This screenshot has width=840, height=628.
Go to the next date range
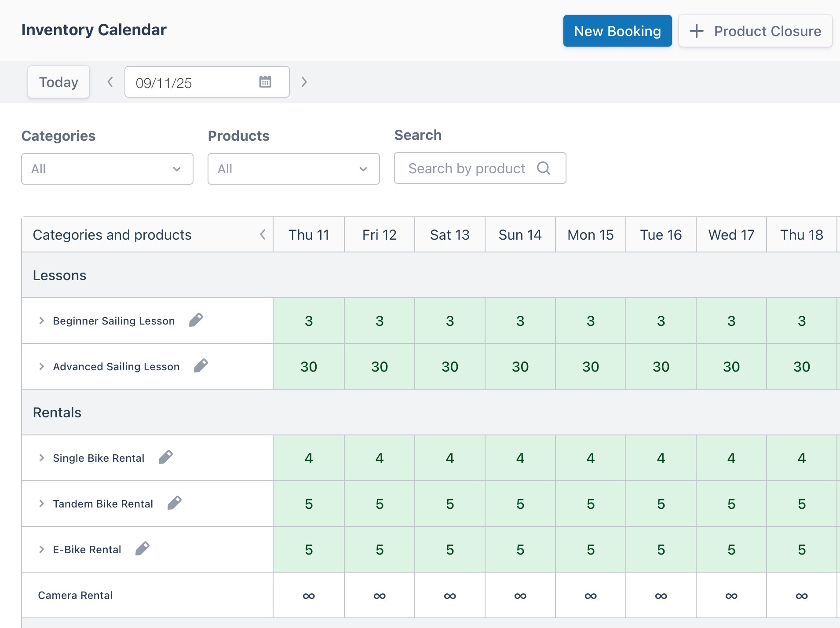[x=304, y=82]
